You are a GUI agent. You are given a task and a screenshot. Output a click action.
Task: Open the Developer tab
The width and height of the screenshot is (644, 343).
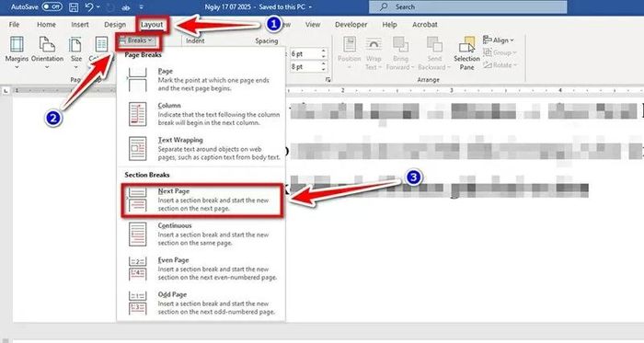pyautogui.click(x=351, y=25)
